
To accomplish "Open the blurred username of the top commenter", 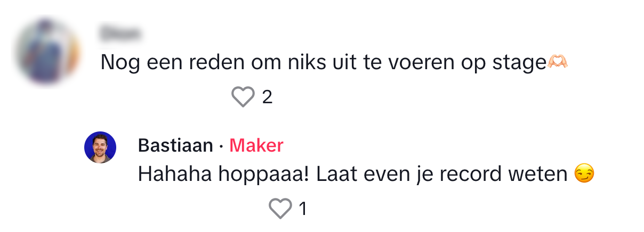I will [x=120, y=35].
